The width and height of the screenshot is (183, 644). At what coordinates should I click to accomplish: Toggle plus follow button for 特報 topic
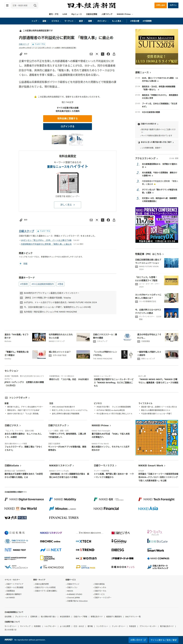(x=21, y=264)
